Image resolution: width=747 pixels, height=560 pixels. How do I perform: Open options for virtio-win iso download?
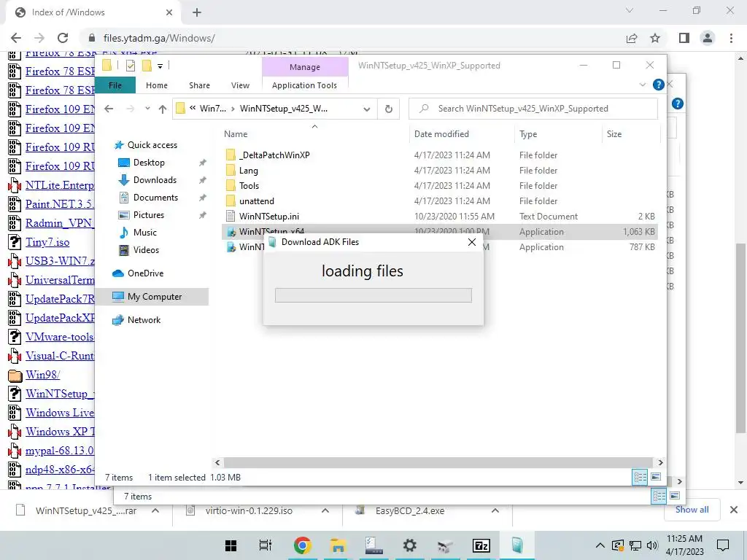325,510
